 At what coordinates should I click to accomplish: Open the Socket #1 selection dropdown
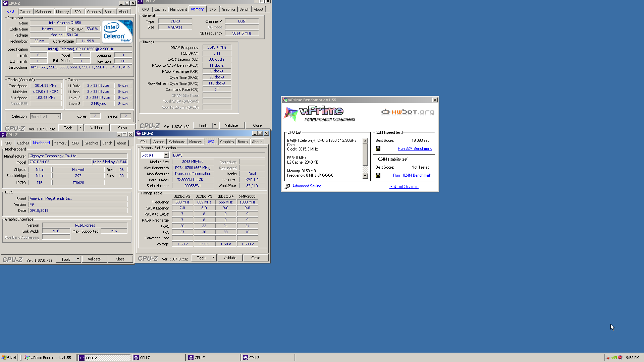pyautogui.click(x=58, y=116)
